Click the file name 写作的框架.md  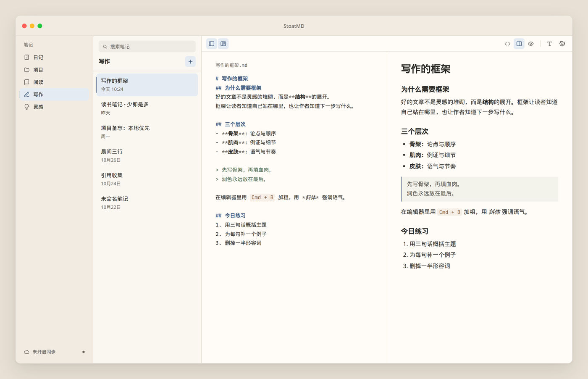coord(231,66)
